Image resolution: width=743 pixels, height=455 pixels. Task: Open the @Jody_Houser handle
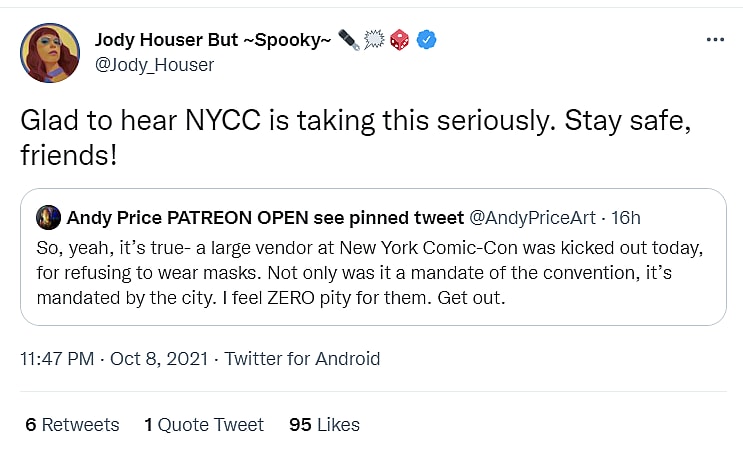(x=154, y=65)
